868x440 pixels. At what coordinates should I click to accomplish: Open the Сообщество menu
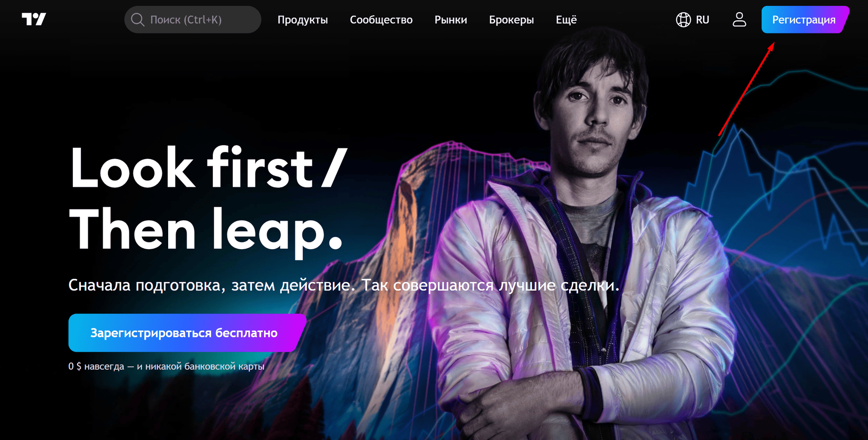(x=381, y=20)
